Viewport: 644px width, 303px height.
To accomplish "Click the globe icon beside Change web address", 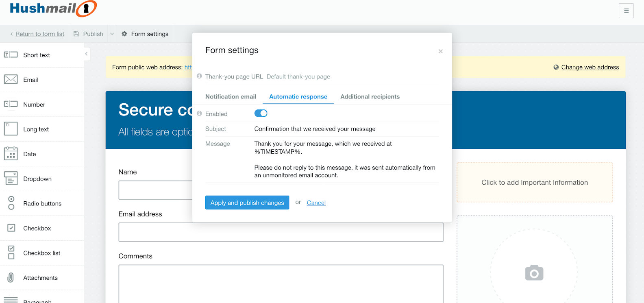I will [556, 67].
